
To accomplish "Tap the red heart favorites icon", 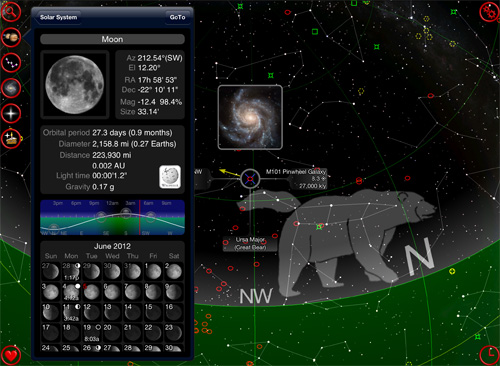I will pos(11,356).
